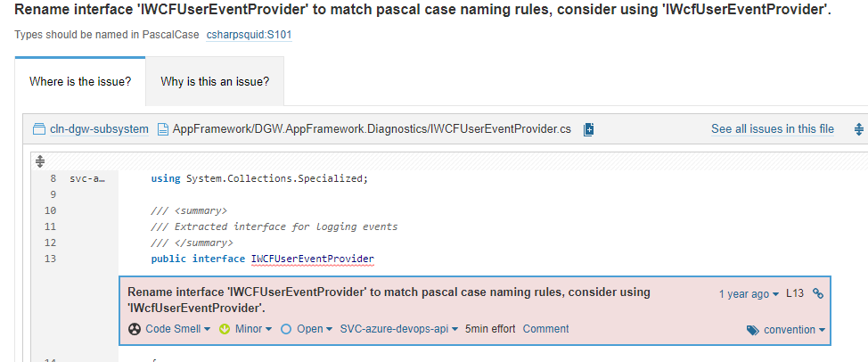Image resolution: width=868 pixels, height=362 pixels.
Task: Switch to Why is this an issue? tab
Action: click(x=215, y=81)
